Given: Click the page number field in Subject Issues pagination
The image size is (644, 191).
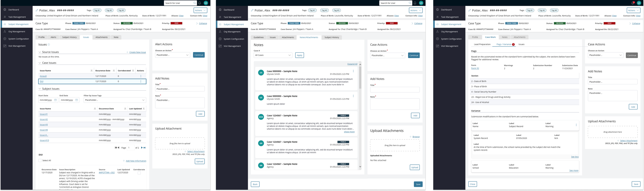Looking at the screenshot, I should 131,148.
